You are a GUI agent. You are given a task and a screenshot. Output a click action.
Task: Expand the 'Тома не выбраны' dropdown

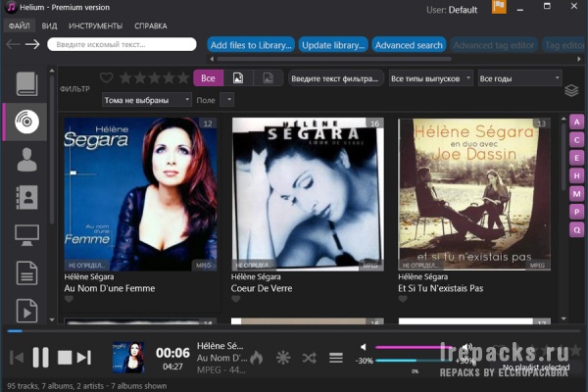tap(147, 100)
